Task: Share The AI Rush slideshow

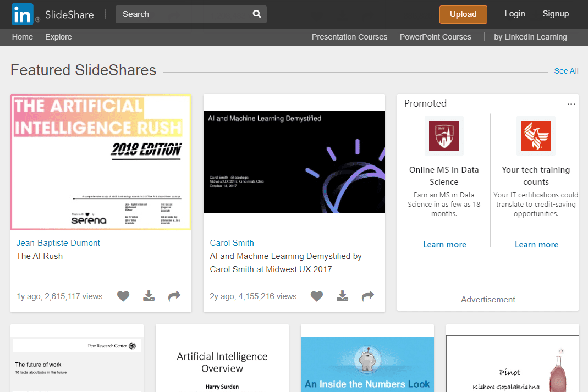Action: [x=174, y=296]
